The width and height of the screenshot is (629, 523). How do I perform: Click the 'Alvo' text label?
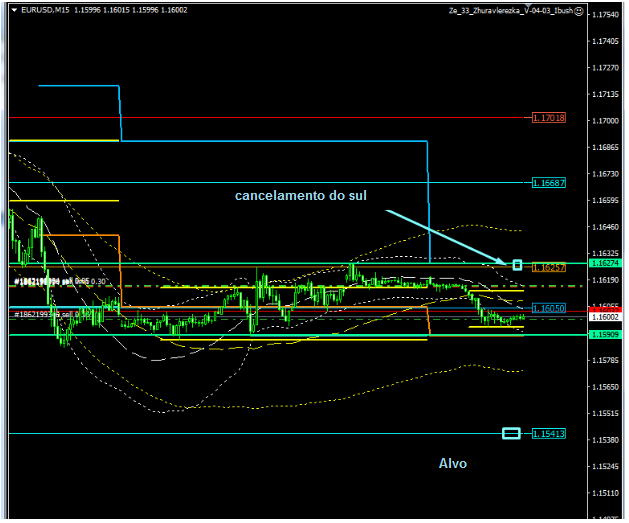tap(452, 464)
